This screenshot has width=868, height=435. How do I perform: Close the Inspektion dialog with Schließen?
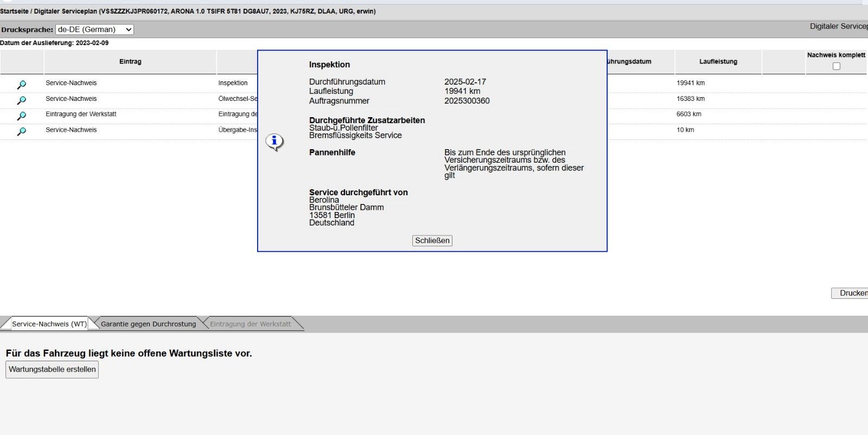[x=432, y=240]
